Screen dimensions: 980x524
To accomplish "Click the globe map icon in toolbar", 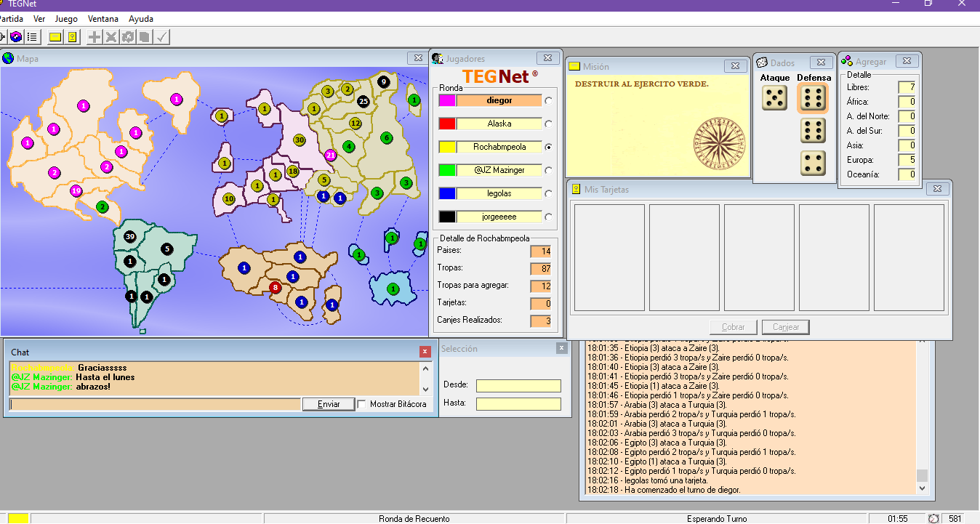I will 16,36.
